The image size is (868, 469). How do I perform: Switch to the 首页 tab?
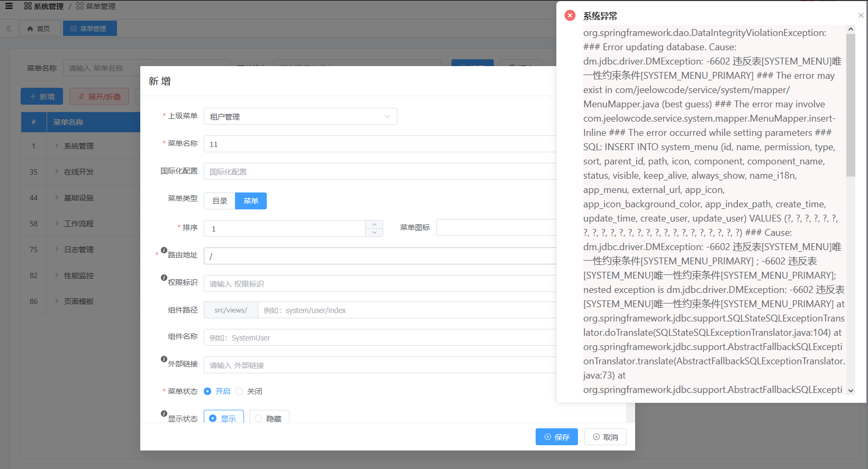pyautogui.click(x=39, y=29)
